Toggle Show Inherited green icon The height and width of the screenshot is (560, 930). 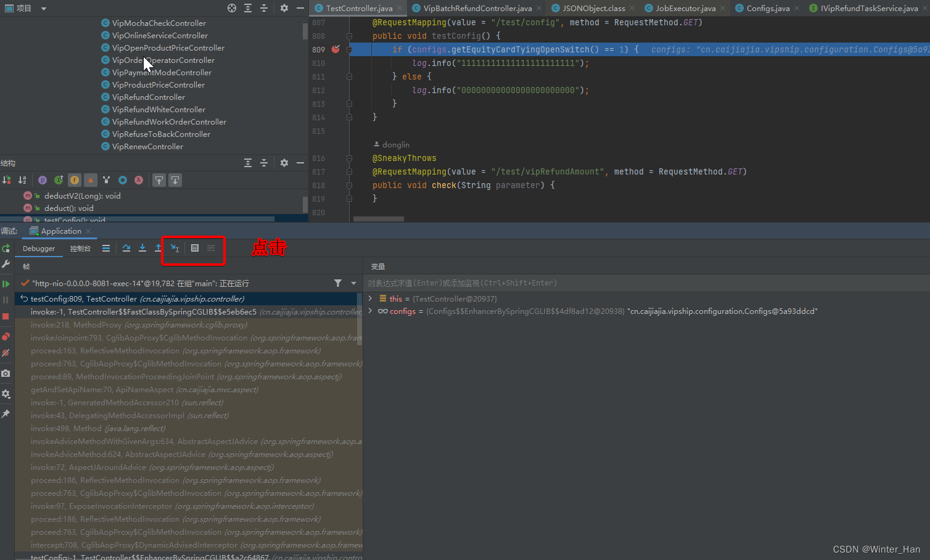[x=59, y=180]
